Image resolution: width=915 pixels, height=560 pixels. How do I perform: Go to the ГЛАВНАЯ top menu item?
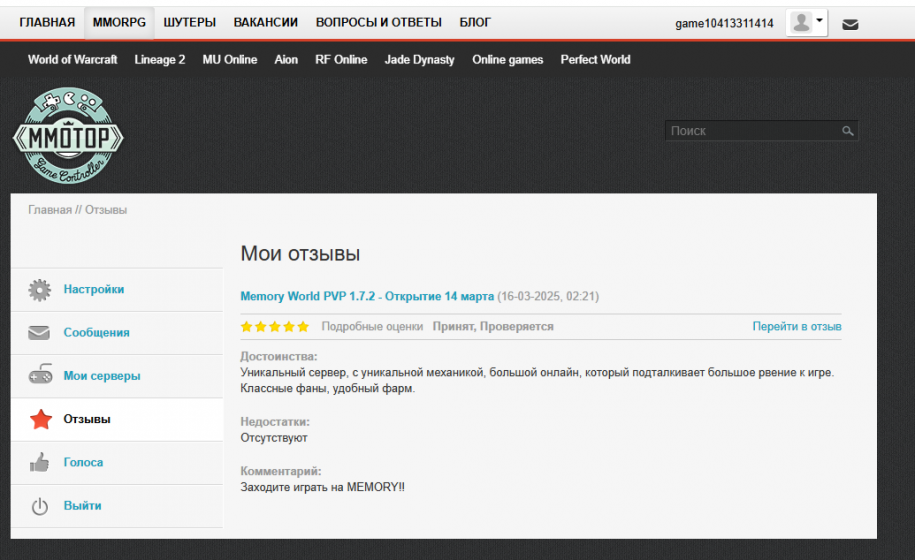tap(47, 23)
